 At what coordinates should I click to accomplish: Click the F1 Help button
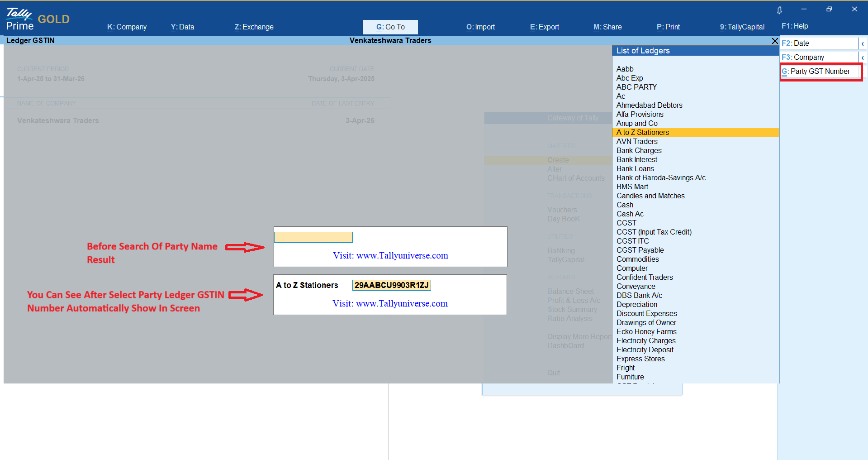[795, 26]
